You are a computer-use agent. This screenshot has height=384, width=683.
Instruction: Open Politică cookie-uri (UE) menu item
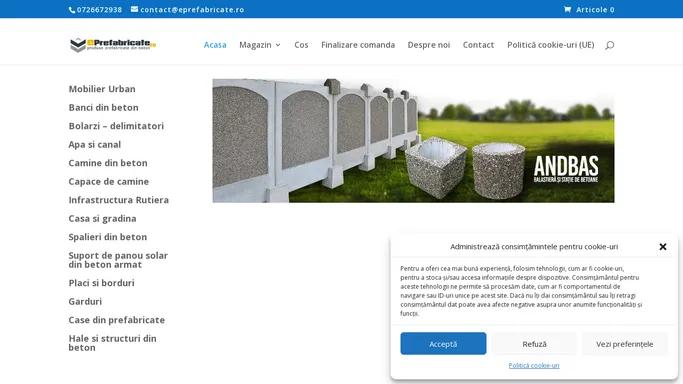[x=551, y=45]
